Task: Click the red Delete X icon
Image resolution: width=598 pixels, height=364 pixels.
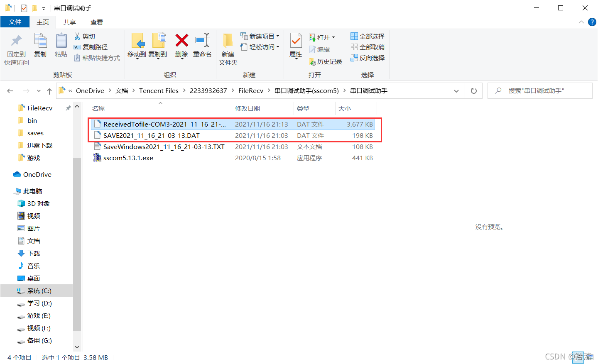Action: 182,40
